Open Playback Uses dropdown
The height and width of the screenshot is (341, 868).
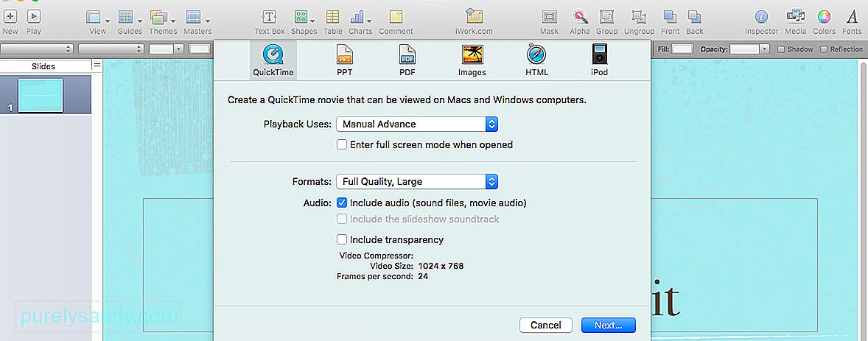click(417, 124)
